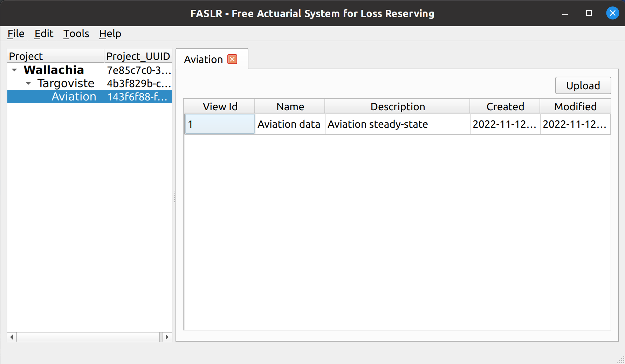
Task: Close the FASLR window
Action: [x=612, y=13]
